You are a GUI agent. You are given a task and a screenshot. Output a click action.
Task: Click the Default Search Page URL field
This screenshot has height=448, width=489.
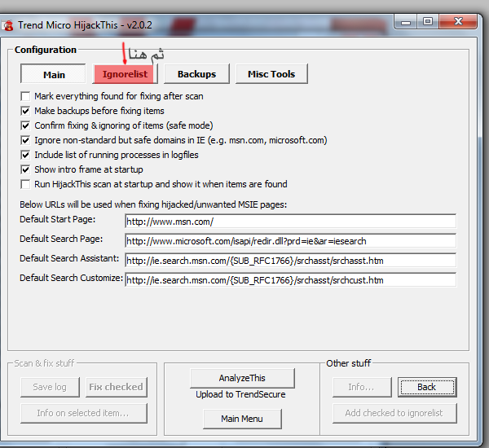click(291, 241)
